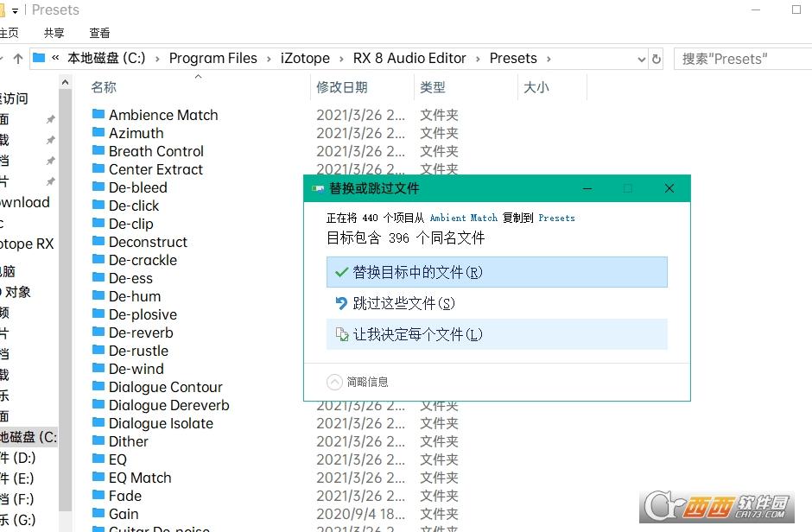
Task: Navigate to iZotope in the address path
Action: tap(305, 58)
